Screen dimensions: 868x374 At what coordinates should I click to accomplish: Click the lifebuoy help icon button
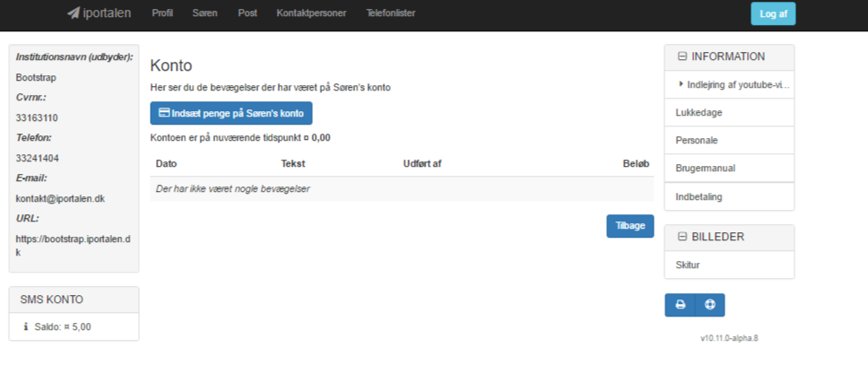[x=709, y=305]
